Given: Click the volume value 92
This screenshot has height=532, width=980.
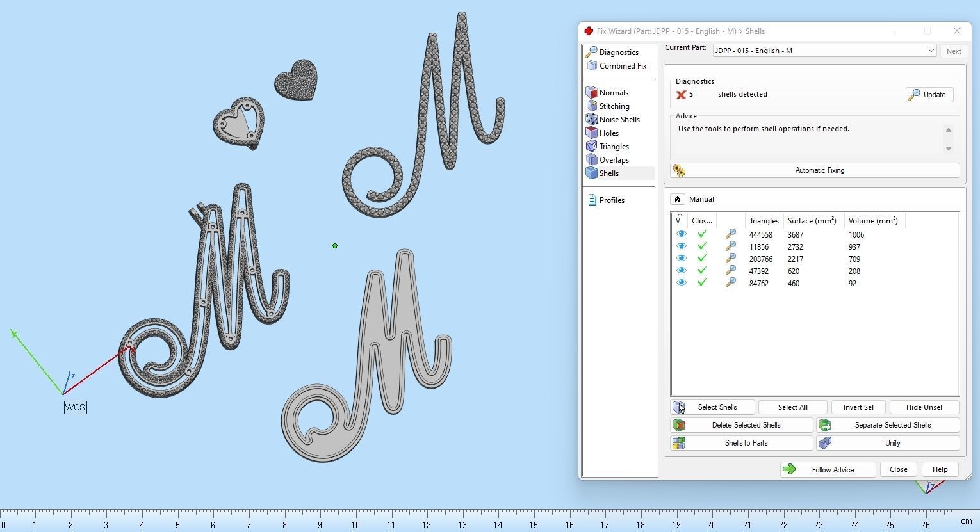Looking at the screenshot, I should click(x=852, y=284).
